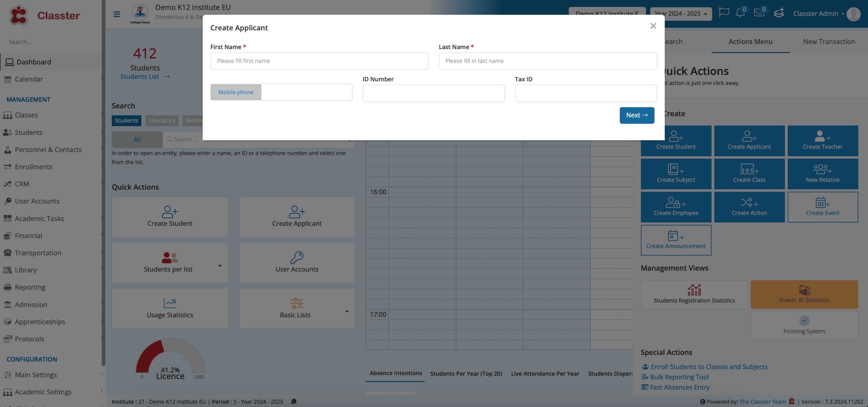Click the Create Employee tile

tap(676, 207)
